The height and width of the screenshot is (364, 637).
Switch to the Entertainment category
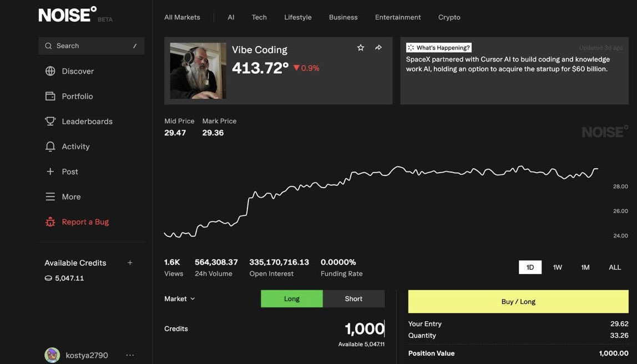point(398,17)
